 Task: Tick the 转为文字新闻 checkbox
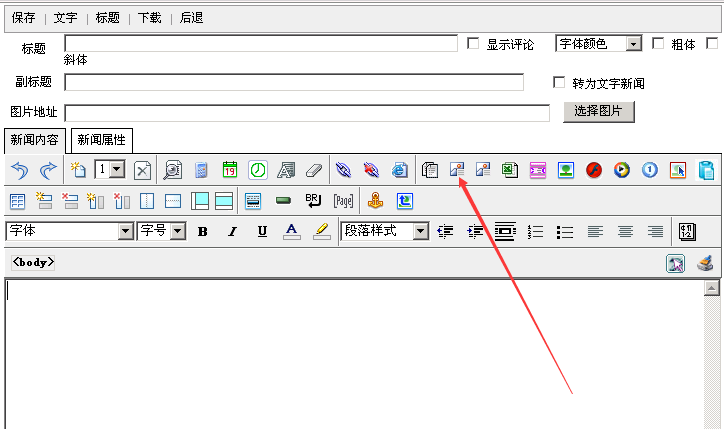pyautogui.click(x=559, y=82)
